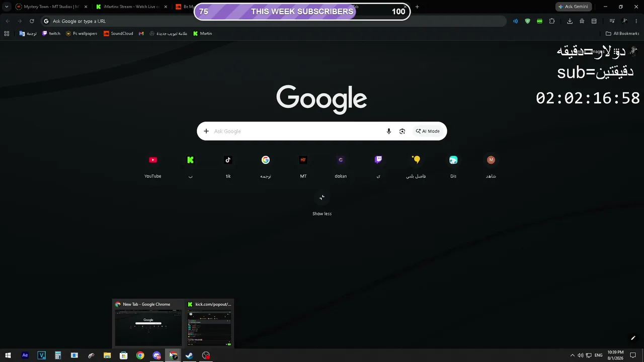Open the All Bookmarks folder

pyautogui.click(x=622, y=34)
